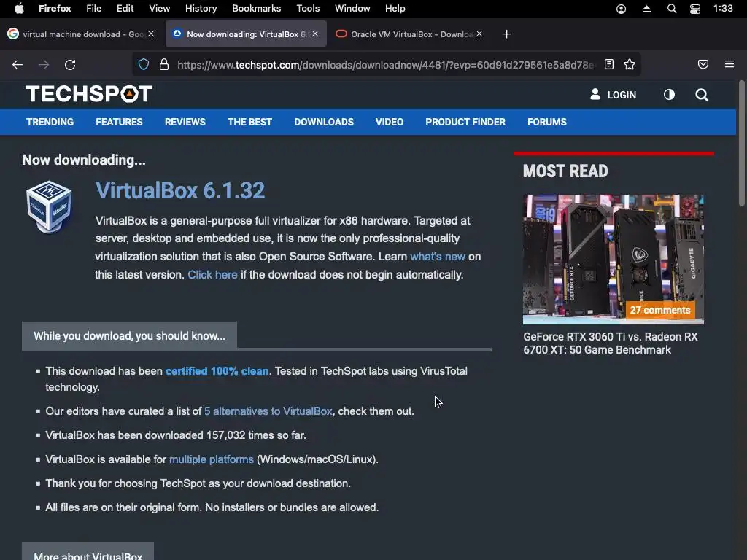Click the address bar URL field
The height and width of the screenshot is (560, 747).
pyautogui.click(x=386, y=65)
